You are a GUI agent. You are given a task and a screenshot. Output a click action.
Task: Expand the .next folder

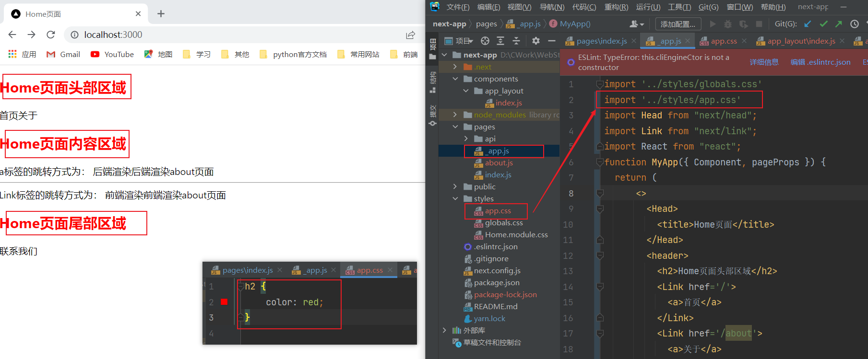pyautogui.click(x=455, y=67)
